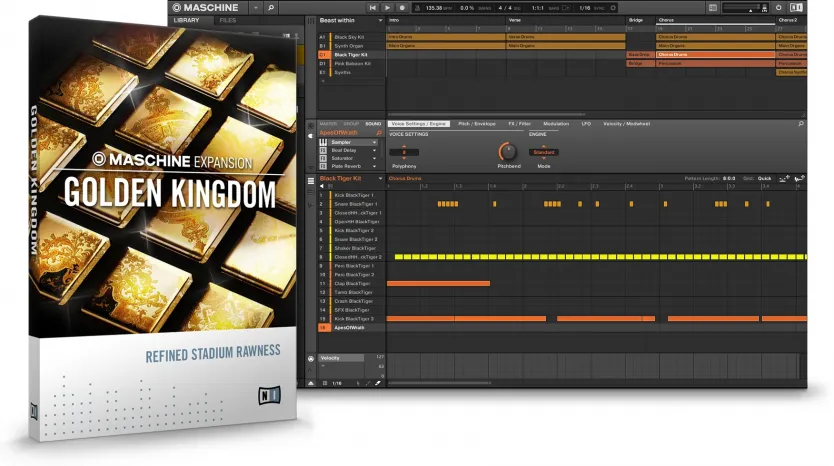The width and height of the screenshot is (834, 466).
Task: Switch to the Pitch / Envelope tab
Action: (x=478, y=124)
